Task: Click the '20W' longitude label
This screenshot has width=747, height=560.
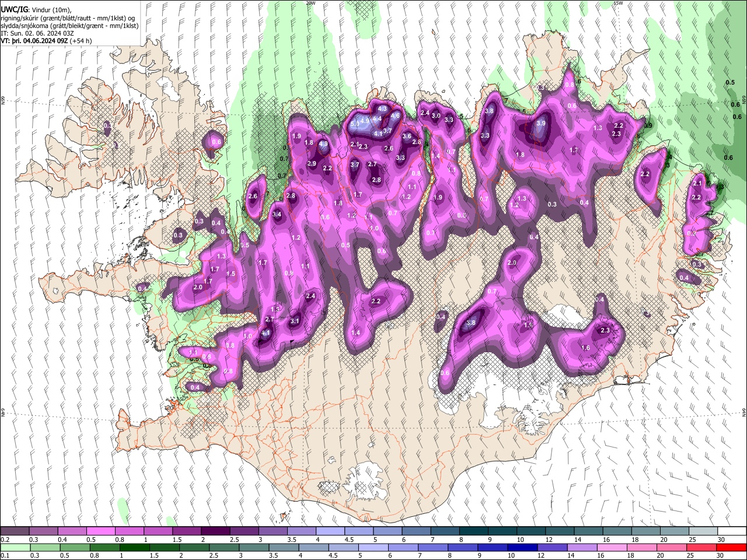Action: pyautogui.click(x=311, y=3)
